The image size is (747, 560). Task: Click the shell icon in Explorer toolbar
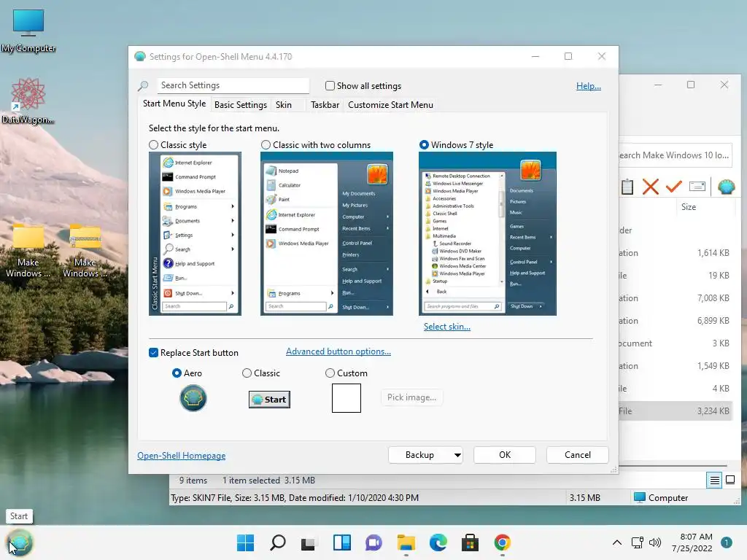click(x=726, y=187)
